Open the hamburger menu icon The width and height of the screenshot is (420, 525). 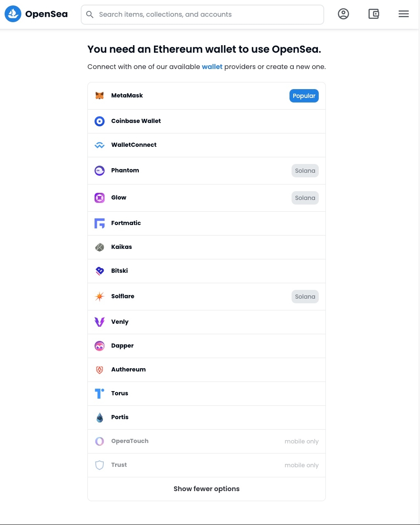click(404, 14)
